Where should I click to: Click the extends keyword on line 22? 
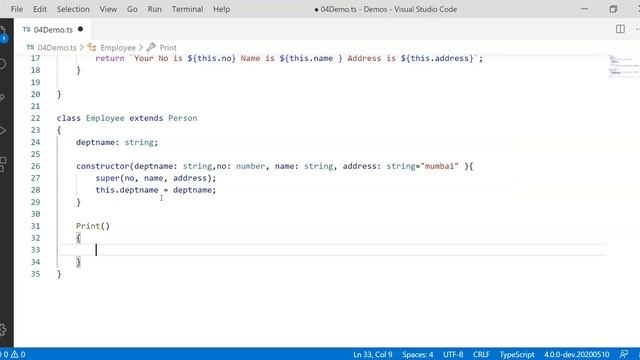coord(146,118)
